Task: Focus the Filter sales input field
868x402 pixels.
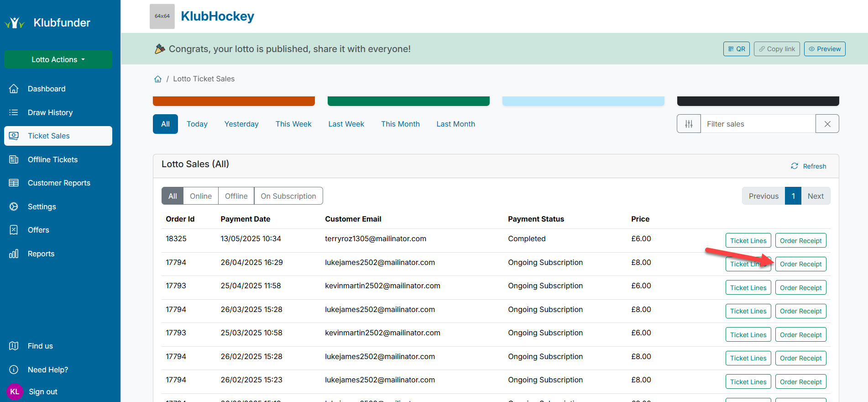Action: 758,124
